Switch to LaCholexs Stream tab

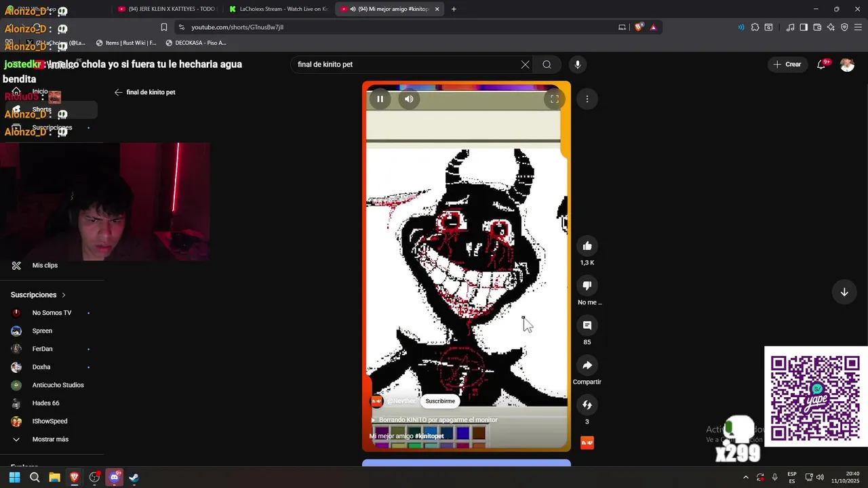coord(279,9)
